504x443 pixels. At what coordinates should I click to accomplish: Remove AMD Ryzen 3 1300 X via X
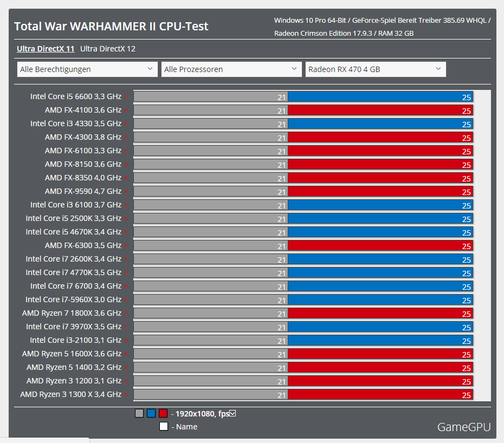(126, 394)
